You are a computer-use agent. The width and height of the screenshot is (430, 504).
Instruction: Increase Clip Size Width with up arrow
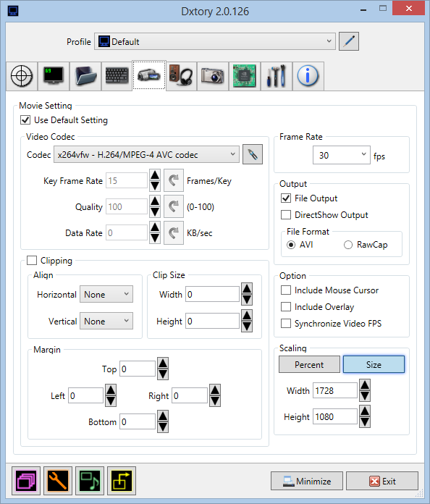click(247, 289)
